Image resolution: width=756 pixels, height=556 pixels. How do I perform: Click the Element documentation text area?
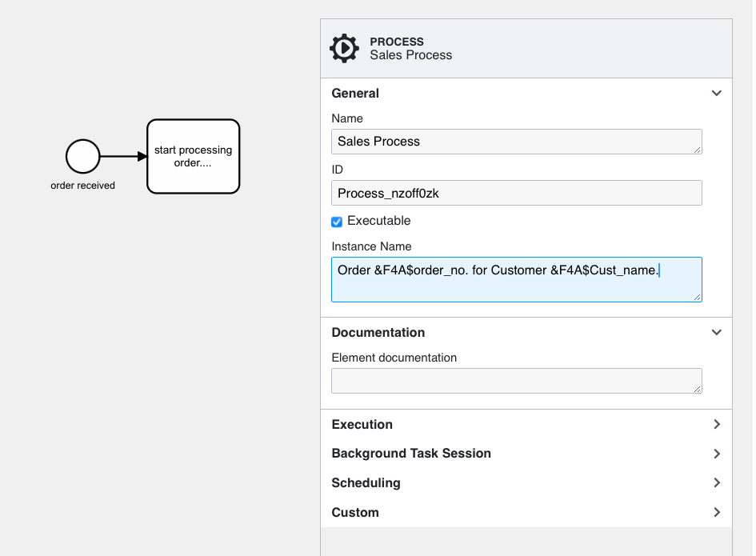[x=516, y=381]
